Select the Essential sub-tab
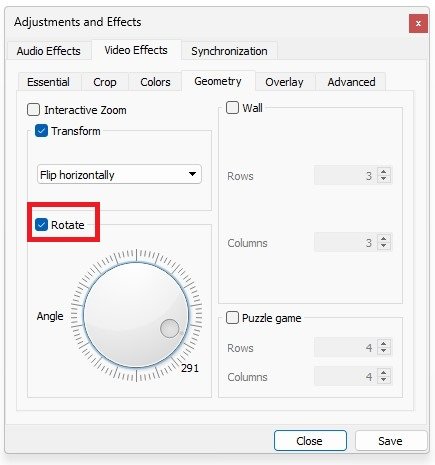The height and width of the screenshot is (465, 435). [x=49, y=82]
